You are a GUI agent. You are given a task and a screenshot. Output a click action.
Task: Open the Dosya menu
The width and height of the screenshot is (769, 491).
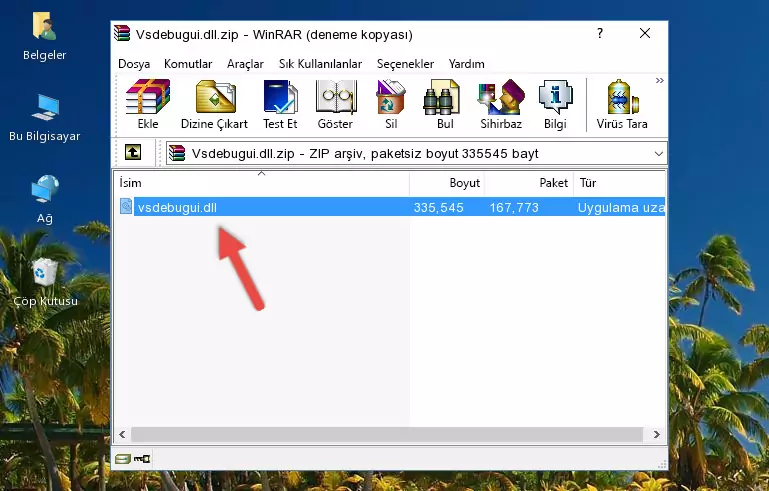click(x=134, y=64)
